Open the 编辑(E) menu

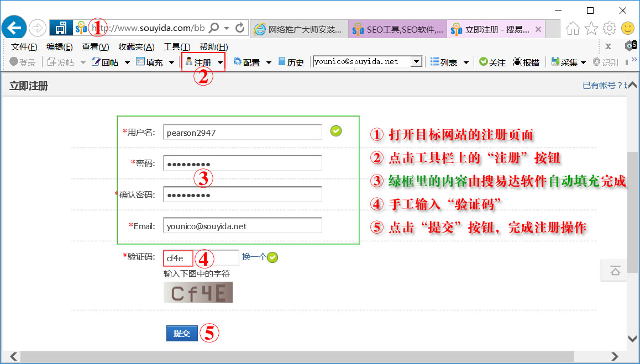point(60,47)
